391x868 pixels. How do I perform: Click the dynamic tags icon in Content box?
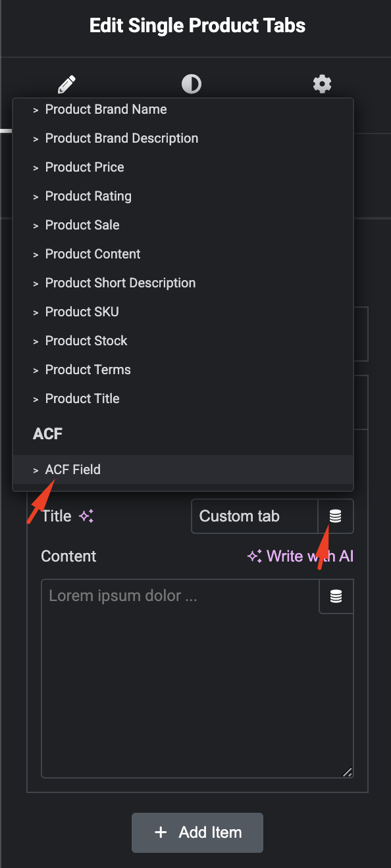click(x=336, y=596)
